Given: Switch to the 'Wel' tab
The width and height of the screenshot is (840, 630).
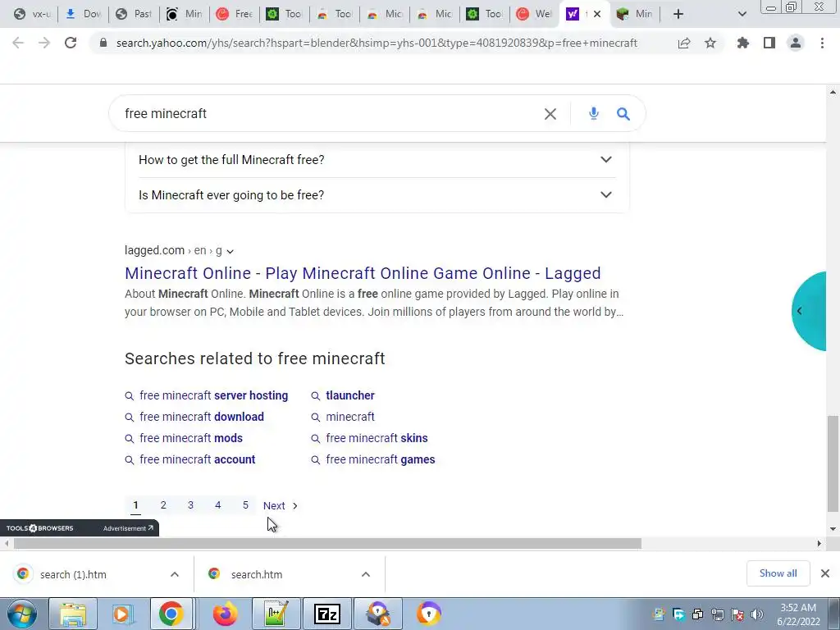Looking at the screenshot, I should pyautogui.click(x=534, y=14).
